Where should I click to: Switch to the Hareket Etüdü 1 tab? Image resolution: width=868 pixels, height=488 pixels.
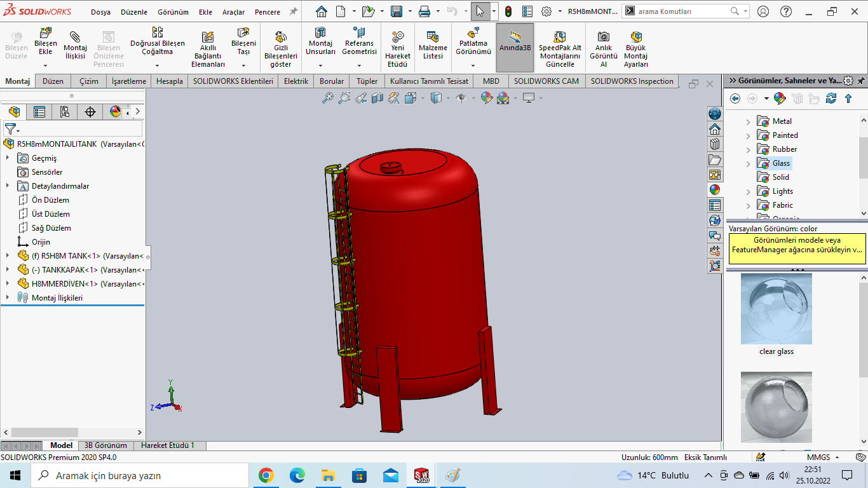(x=168, y=445)
